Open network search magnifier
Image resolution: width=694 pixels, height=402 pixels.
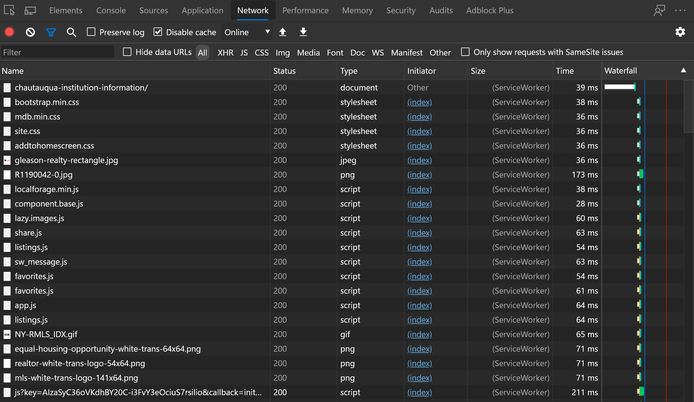71,32
